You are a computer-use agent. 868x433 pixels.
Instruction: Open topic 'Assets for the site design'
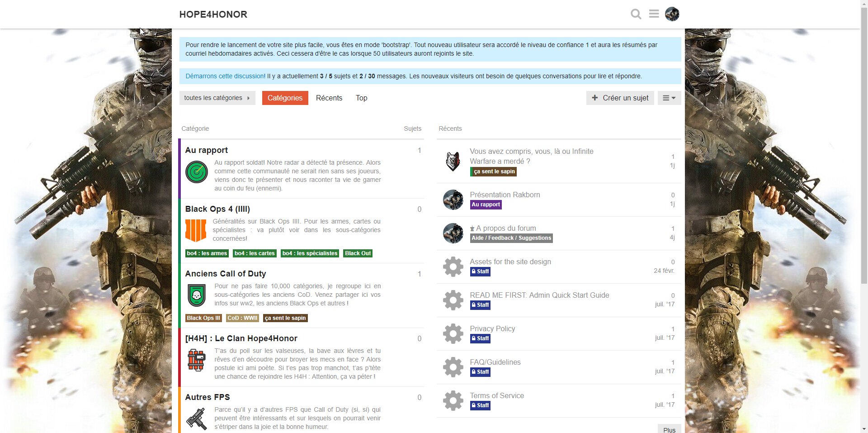510,262
